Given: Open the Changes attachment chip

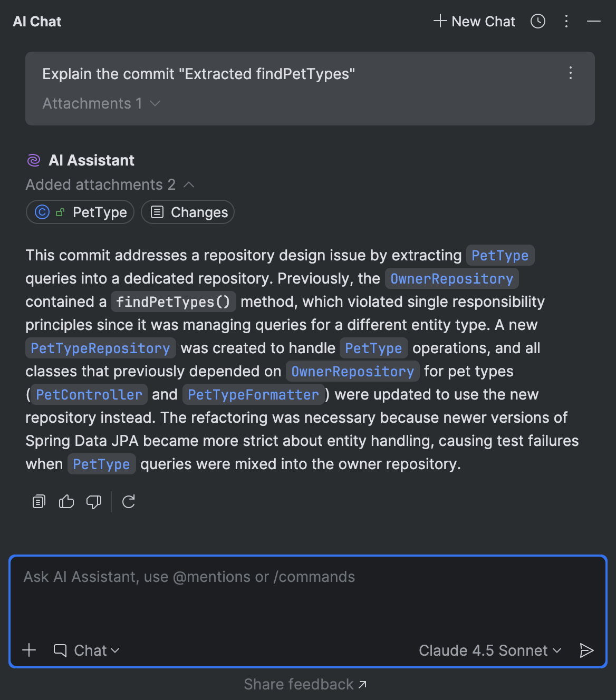Looking at the screenshot, I should click(x=187, y=212).
